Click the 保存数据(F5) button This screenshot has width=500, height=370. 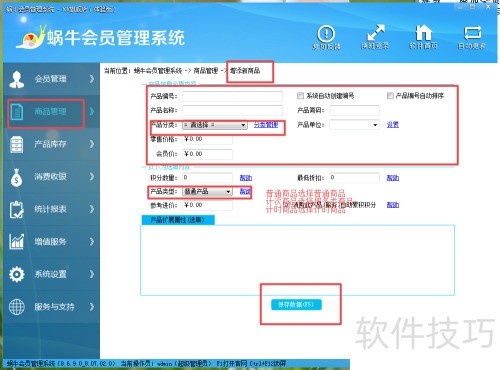point(296,304)
